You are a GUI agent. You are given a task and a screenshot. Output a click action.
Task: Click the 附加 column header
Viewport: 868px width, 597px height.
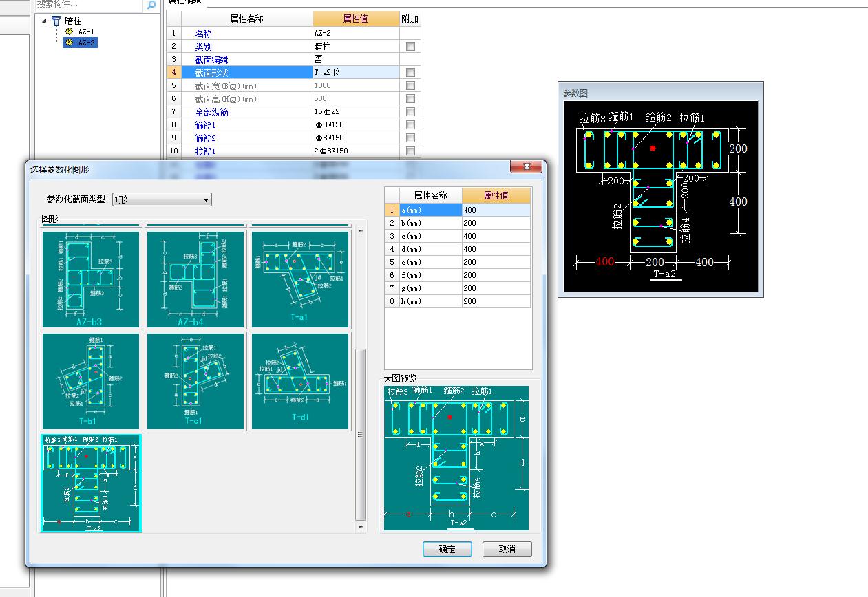[410, 19]
